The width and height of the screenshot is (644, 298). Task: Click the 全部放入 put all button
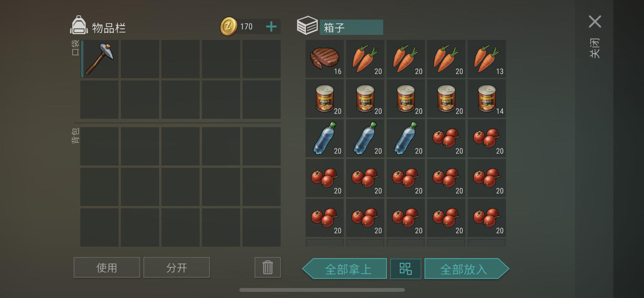coord(467,269)
